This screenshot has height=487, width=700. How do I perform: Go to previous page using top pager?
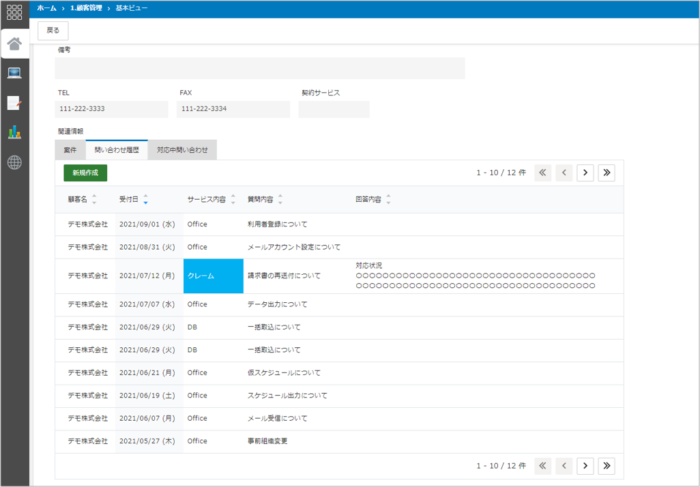point(564,173)
